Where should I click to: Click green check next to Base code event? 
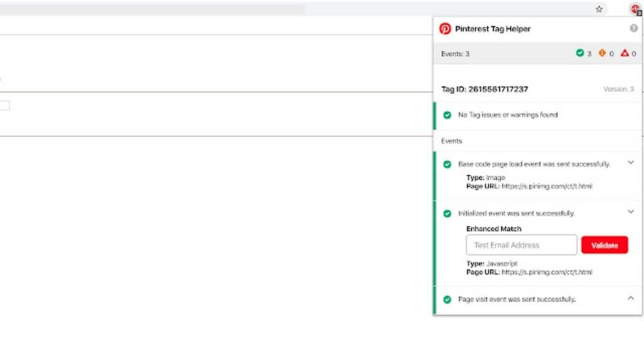click(x=447, y=164)
